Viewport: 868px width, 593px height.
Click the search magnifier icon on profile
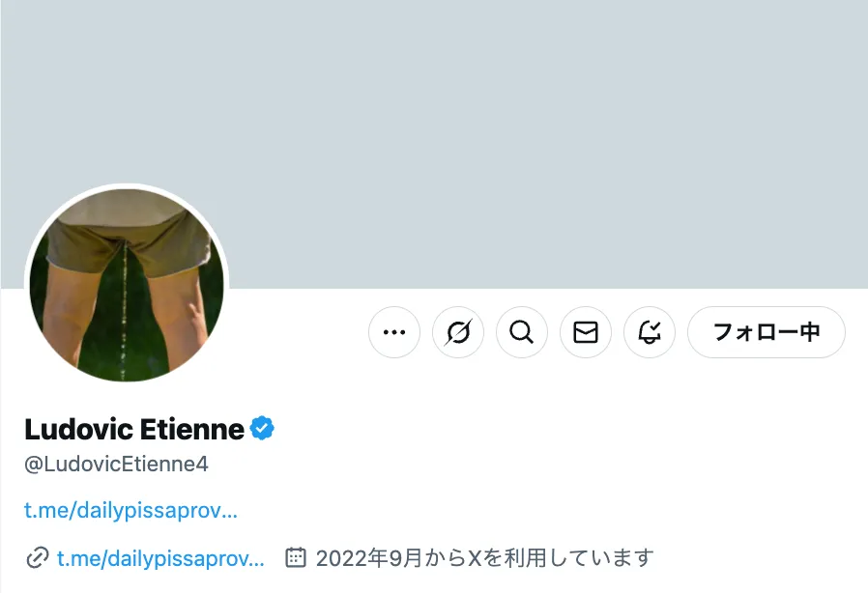click(x=522, y=332)
